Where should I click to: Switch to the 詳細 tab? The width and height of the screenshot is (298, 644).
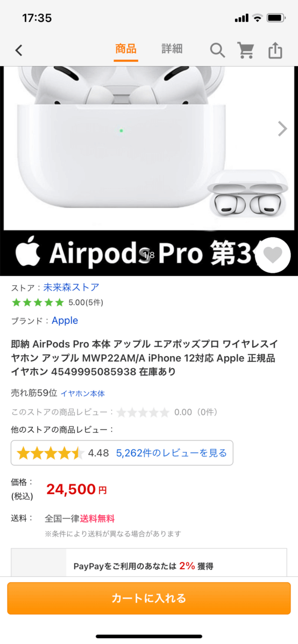pos(172,49)
